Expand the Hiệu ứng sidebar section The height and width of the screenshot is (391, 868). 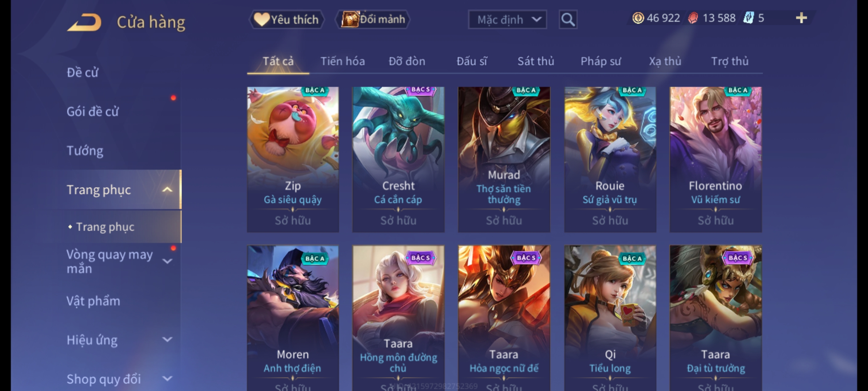tap(167, 340)
